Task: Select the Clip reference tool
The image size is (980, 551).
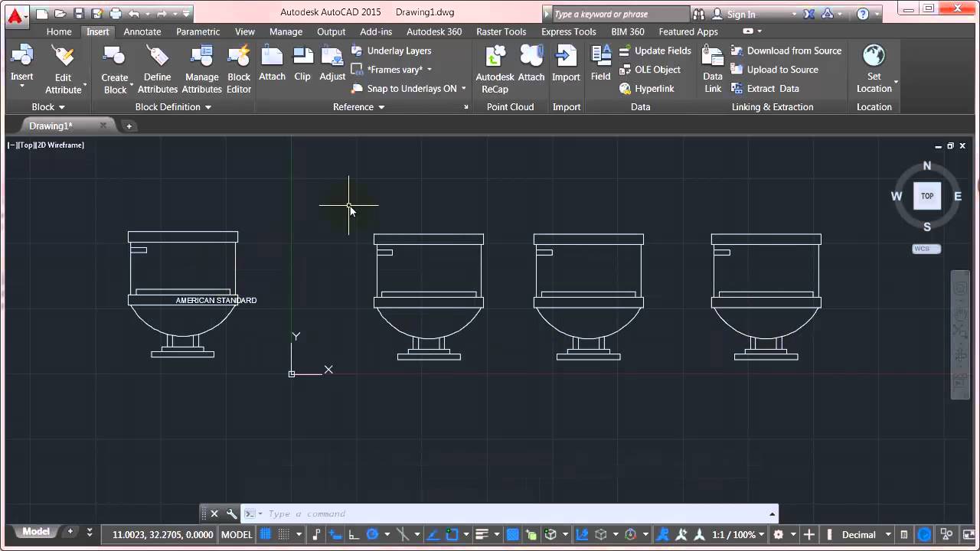Action: pos(302,63)
